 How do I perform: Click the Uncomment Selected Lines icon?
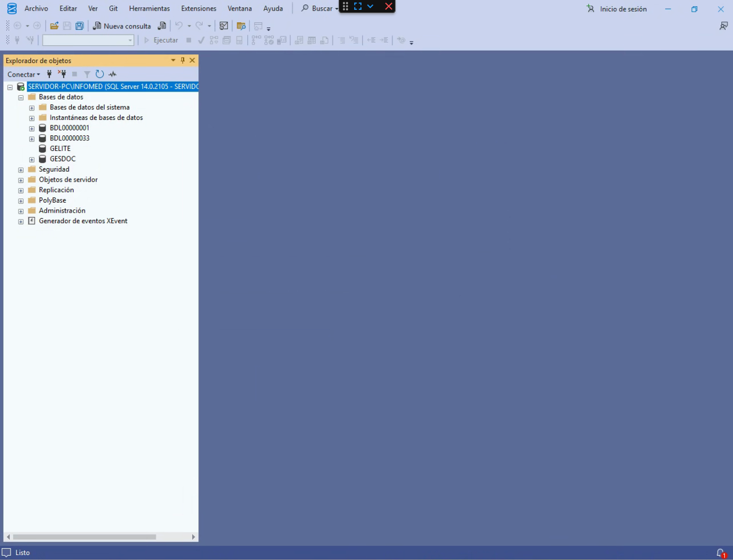354,40
